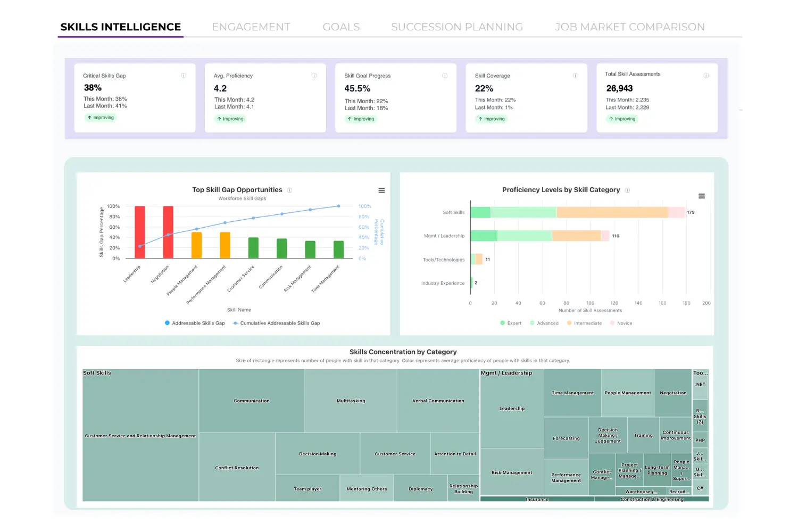
Task: Open the Succession Planning tab
Action: (456, 27)
